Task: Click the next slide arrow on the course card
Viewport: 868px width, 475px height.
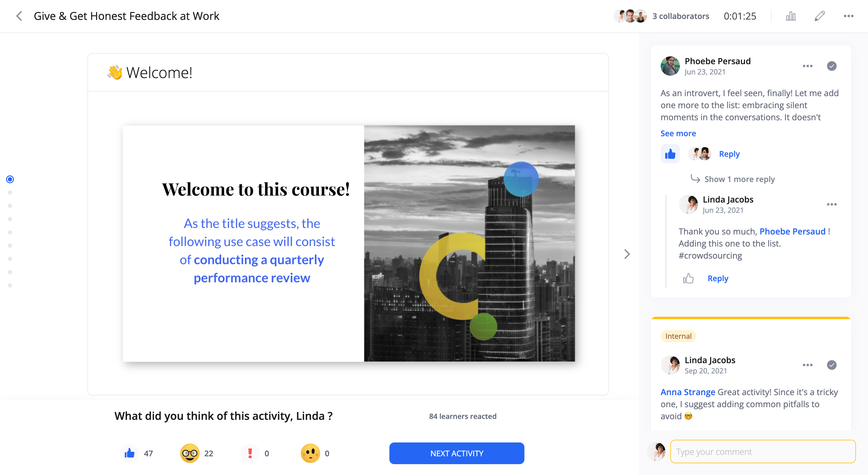Action: 627,254
